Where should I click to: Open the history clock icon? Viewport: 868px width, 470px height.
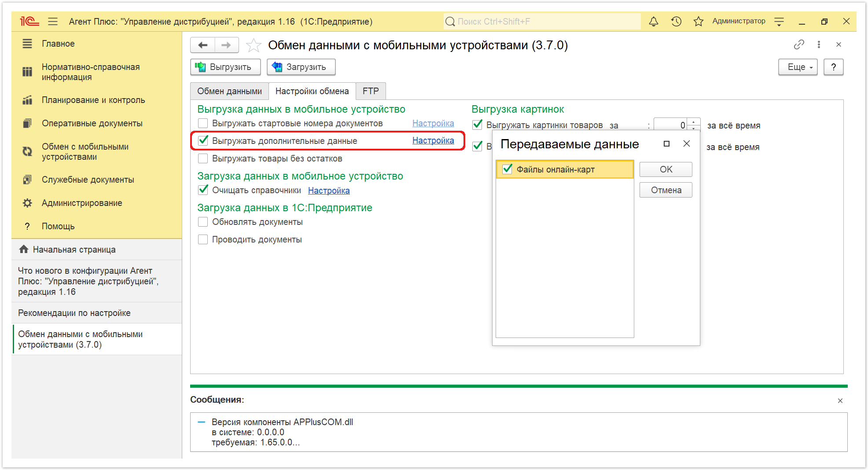pyautogui.click(x=676, y=21)
